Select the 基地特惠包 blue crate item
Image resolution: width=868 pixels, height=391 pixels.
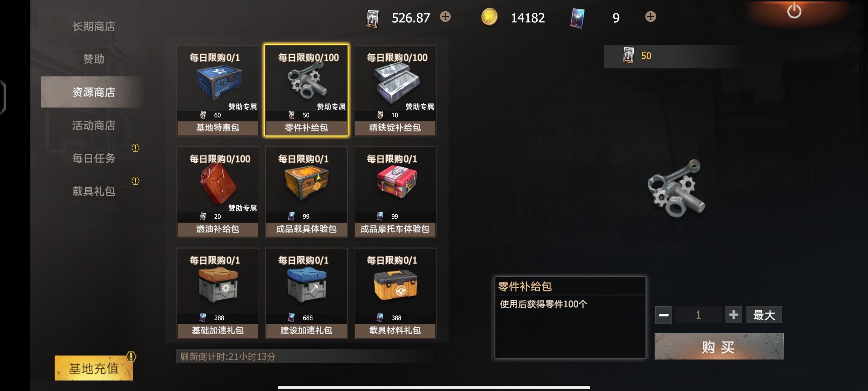218,91
